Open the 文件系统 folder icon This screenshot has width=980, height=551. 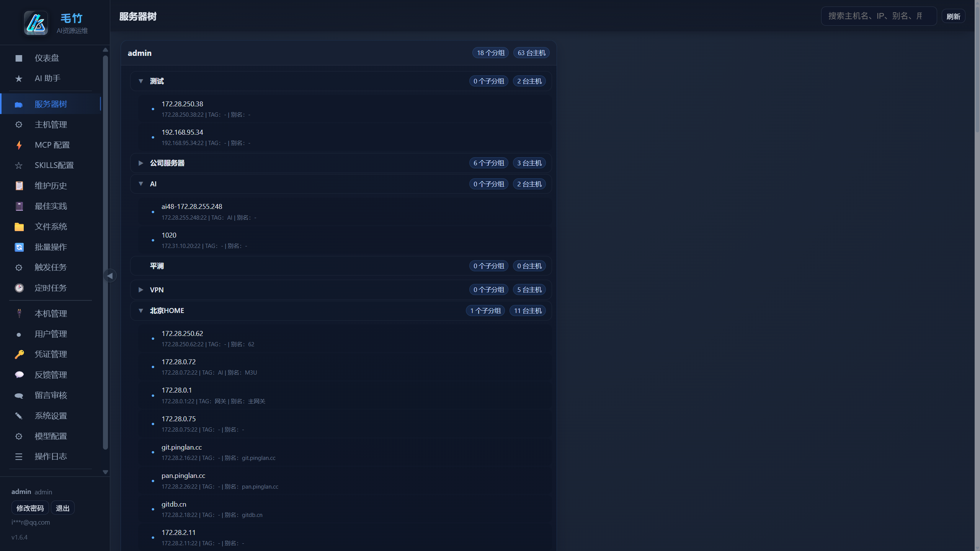[19, 227]
